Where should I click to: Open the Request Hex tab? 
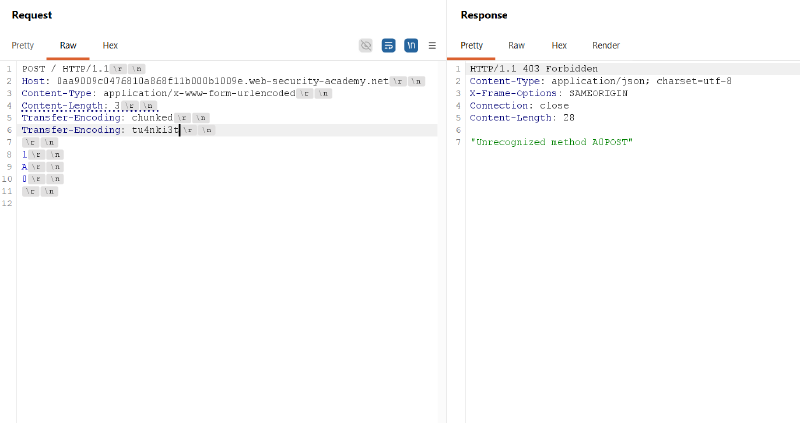[x=110, y=45]
